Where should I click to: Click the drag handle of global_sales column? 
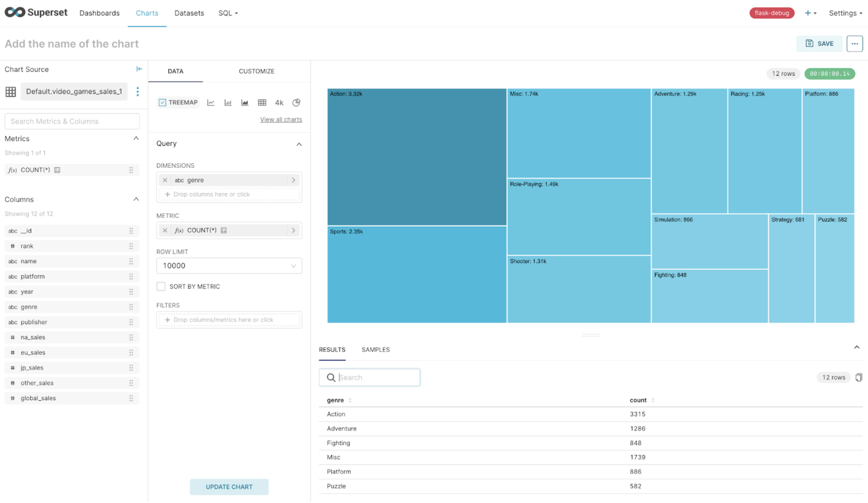click(x=131, y=398)
